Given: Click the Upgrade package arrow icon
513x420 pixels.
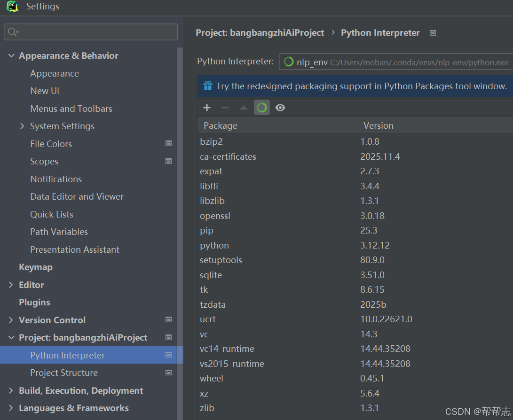Looking at the screenshot, I should coord(244,108).
